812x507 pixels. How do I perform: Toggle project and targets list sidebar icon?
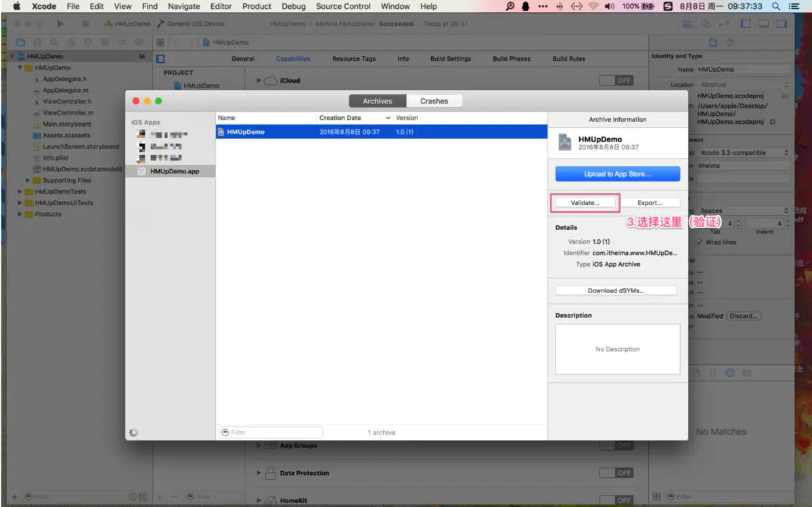click(160, 59)
